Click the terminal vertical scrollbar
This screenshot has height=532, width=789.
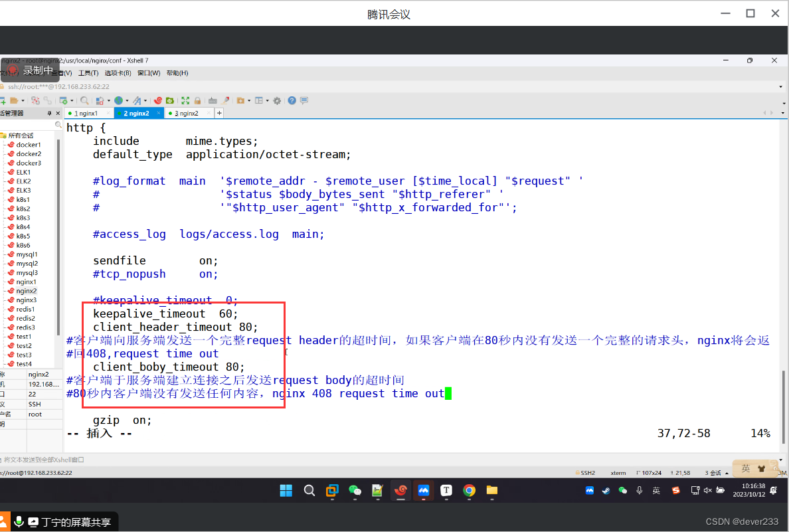(783, 407)
